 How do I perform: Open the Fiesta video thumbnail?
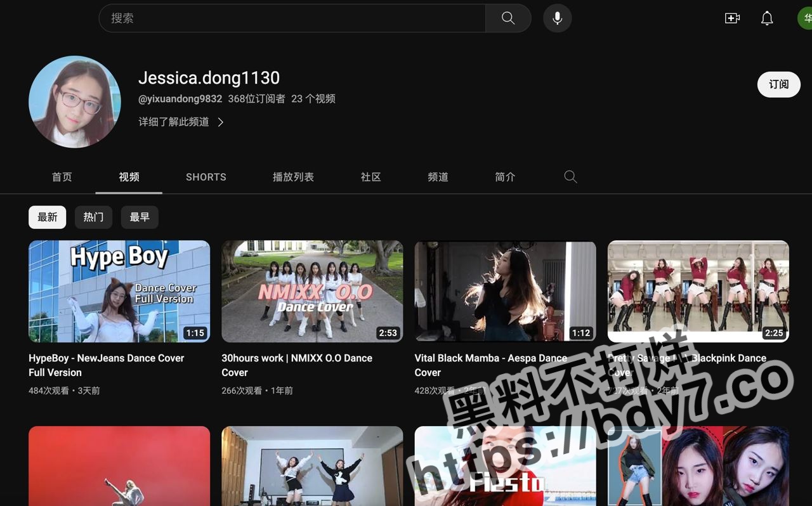[505, 466]
